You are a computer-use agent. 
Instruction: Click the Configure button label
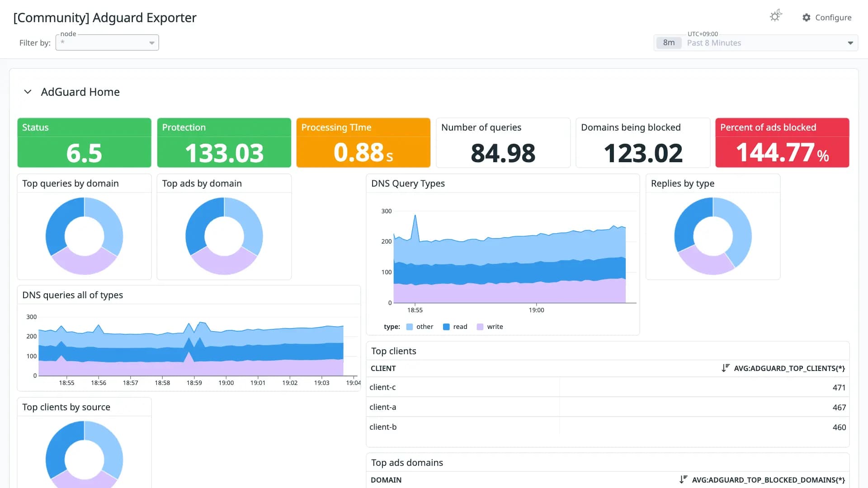click(x=833, y=18)
